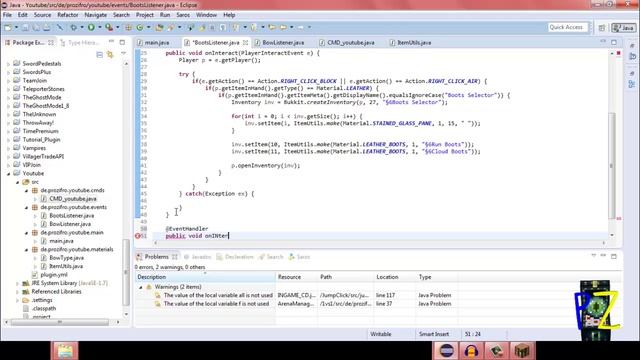
Task: Select BootsListener.java in the package tree
Action: 71,216
